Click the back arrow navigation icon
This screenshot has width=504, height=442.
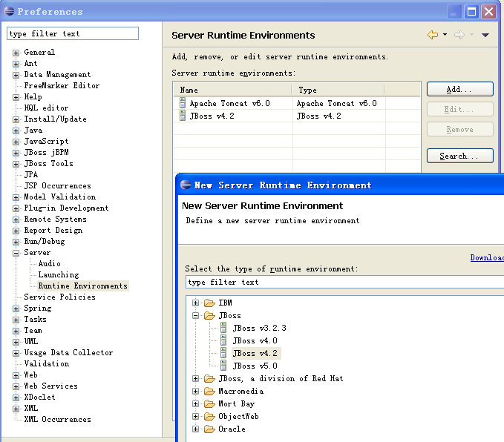coord(433,35)
